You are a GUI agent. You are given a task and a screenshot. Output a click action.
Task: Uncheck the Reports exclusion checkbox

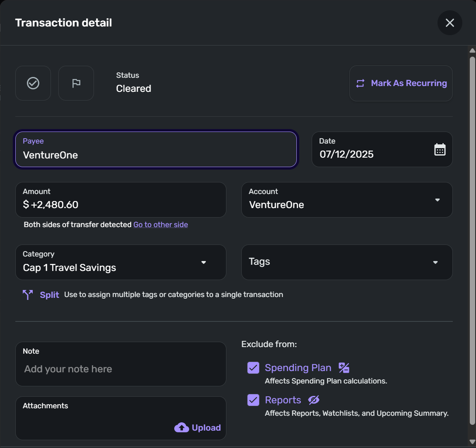point(253,400)
